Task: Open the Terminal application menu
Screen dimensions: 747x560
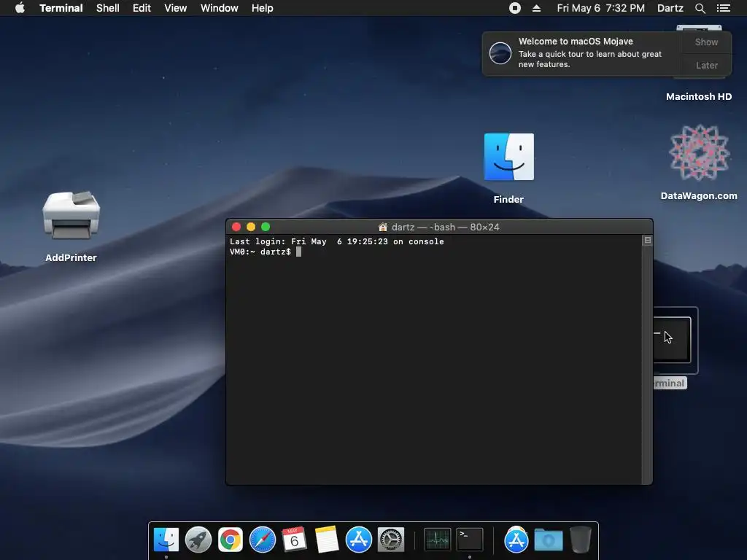Action: (61, 8)
